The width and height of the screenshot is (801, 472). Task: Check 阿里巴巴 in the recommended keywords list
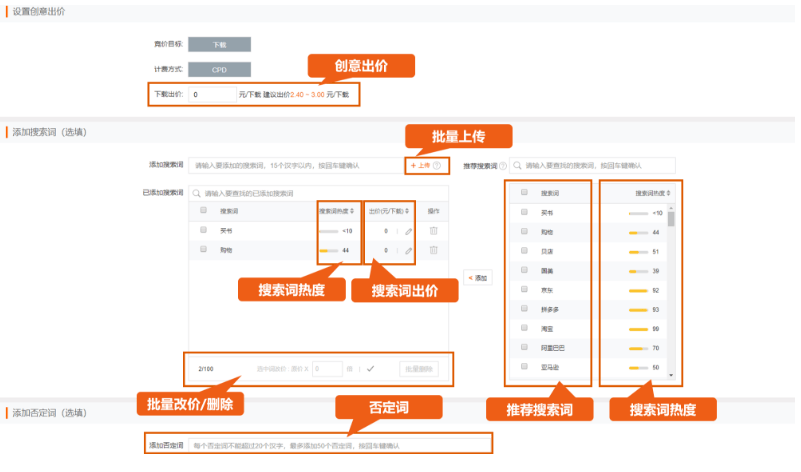point(524,347)
